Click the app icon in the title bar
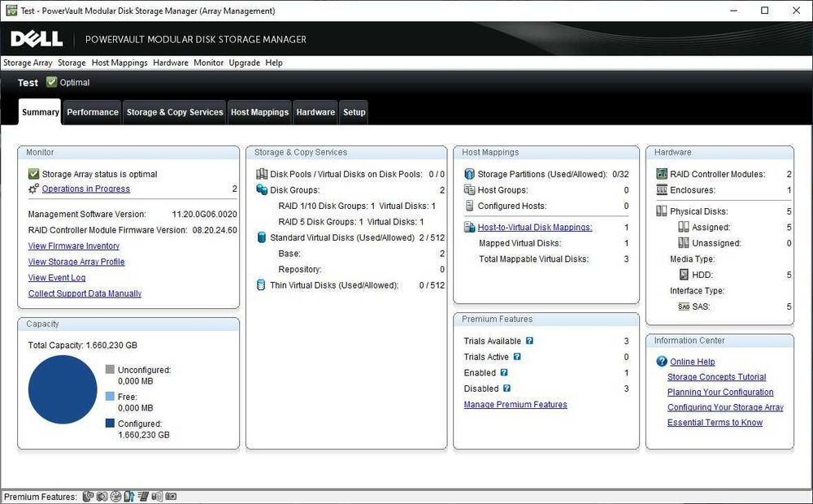813x504 pixels. click(11, 11)
